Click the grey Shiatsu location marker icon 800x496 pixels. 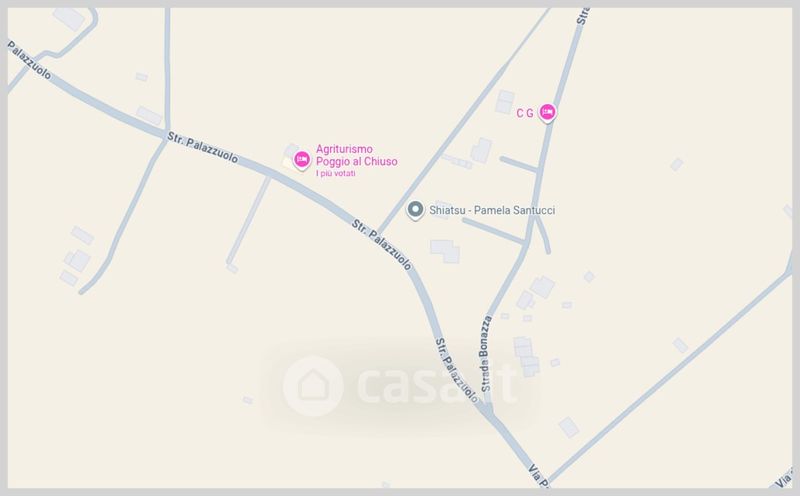pos(415,210)
